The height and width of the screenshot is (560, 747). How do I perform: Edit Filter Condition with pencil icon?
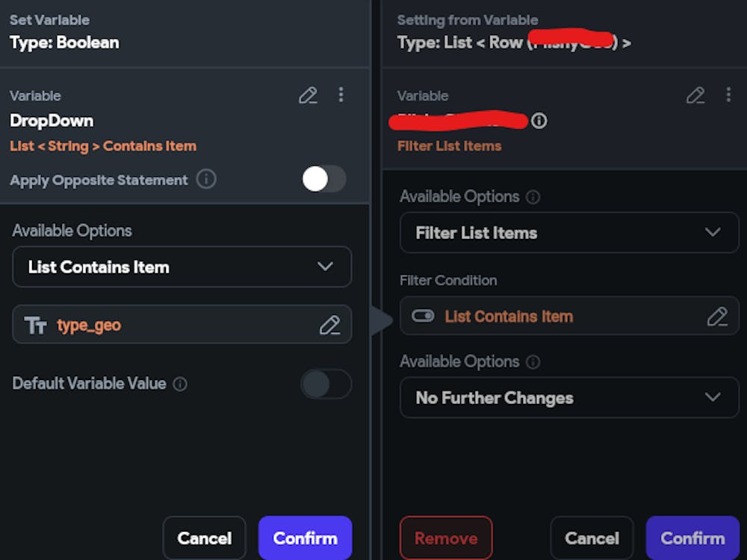tap(717, 317)
